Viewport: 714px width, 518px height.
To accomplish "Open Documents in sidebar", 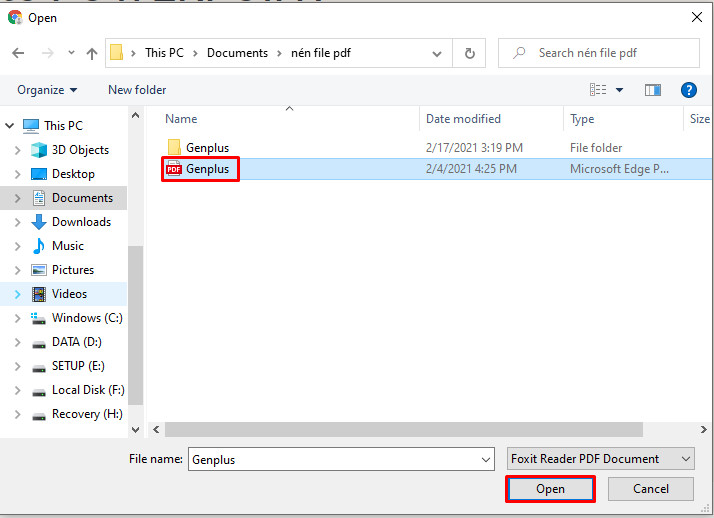I will (x=82, y=198).
